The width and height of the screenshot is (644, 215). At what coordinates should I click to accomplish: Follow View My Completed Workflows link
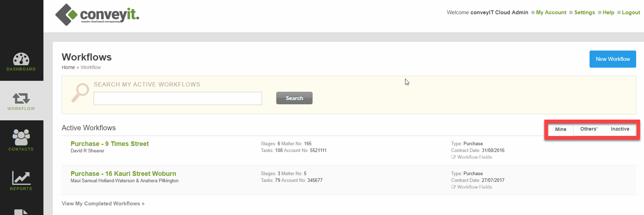coord(103,204)
